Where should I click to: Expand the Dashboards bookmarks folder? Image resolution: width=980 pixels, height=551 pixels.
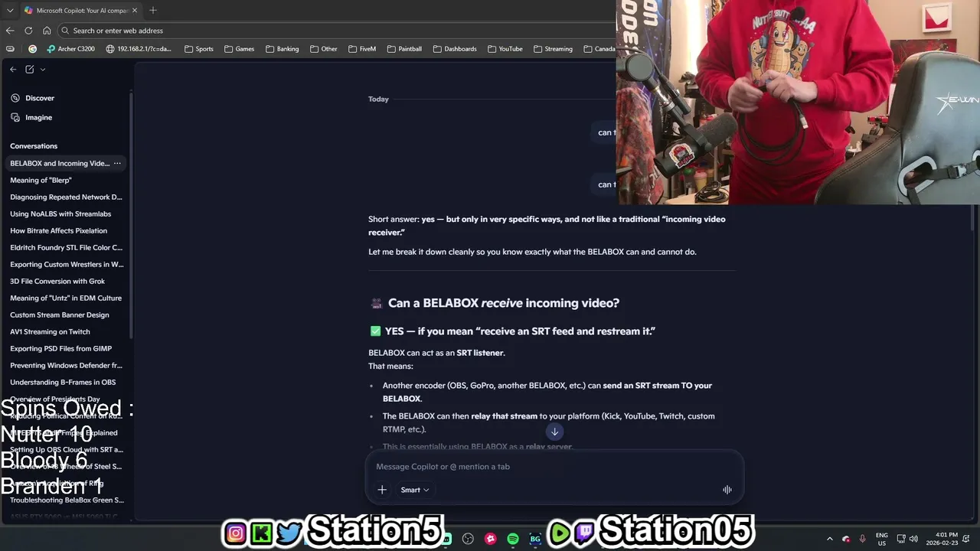[455, 49]
